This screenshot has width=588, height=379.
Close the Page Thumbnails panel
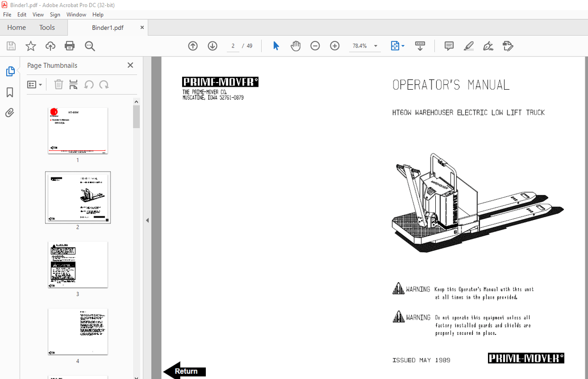(x=130, y=65)
